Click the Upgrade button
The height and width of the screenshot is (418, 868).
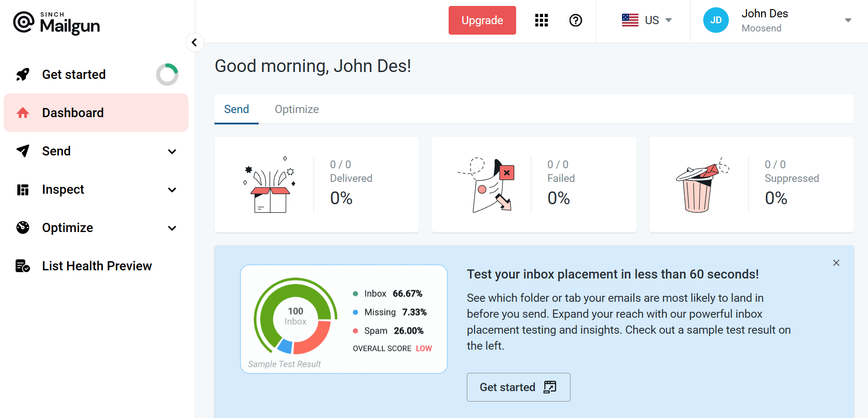pyautogui.click(x=482, y=20)
